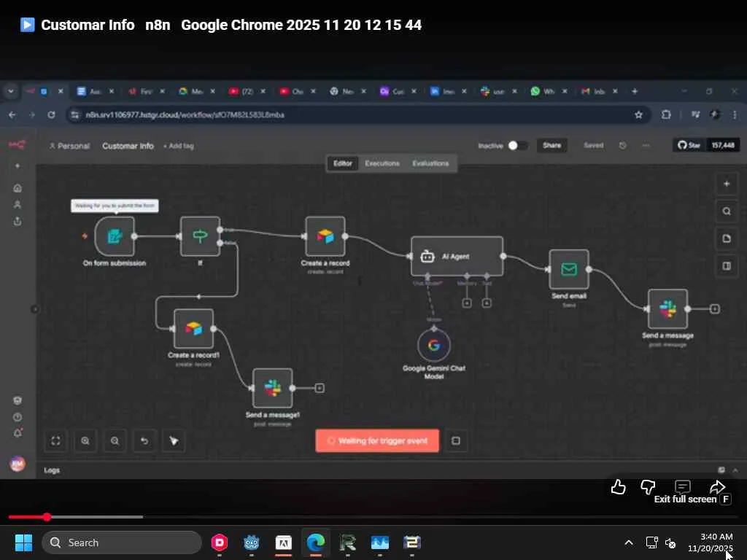This screenshot has height=560, width=747.
Task: Click the Customar Info workflow name
Action: pos(128,146)
